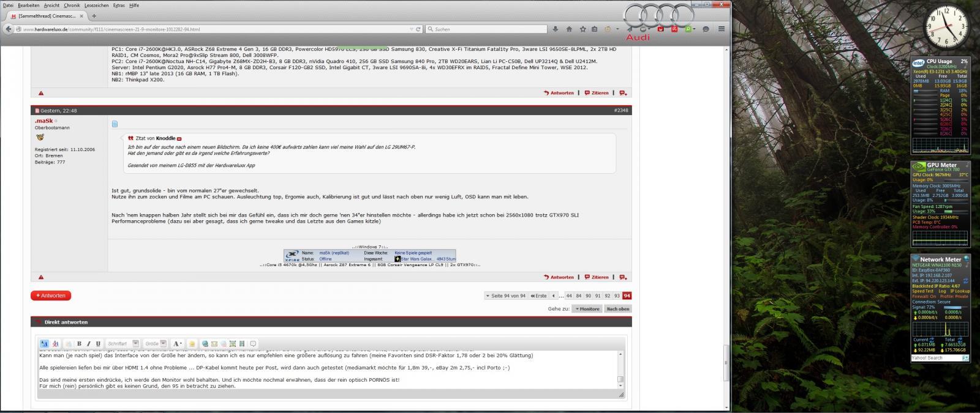
Task: Open the Firefox hamburger menu
Action: click(x=722, y=29)
